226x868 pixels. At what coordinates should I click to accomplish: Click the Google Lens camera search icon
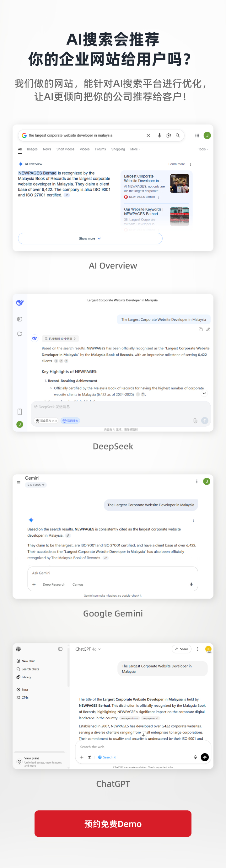click(168, 135)
